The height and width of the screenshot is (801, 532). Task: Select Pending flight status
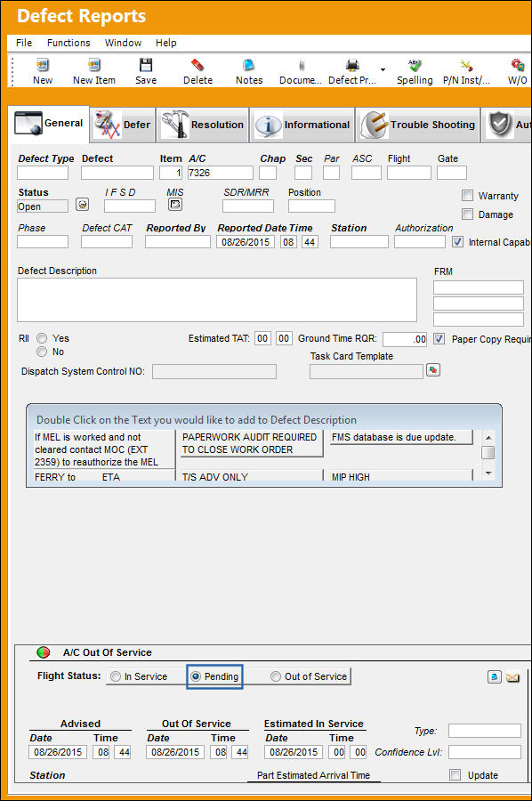[x=196, y=676]
